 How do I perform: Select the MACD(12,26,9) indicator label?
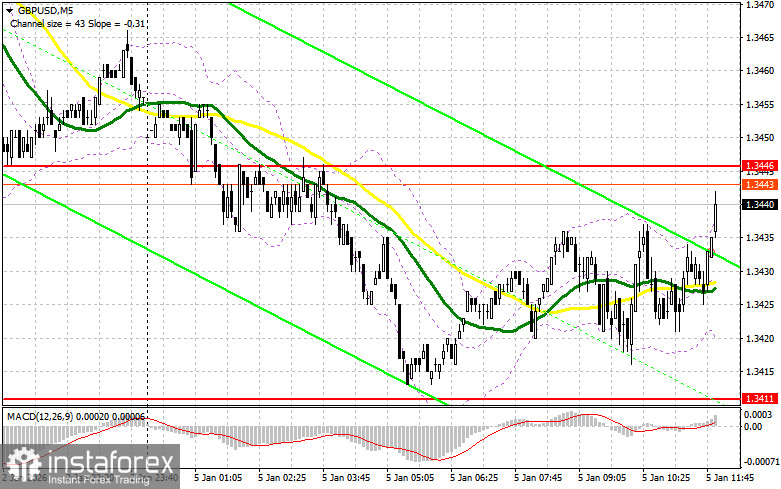coord(39,416)
